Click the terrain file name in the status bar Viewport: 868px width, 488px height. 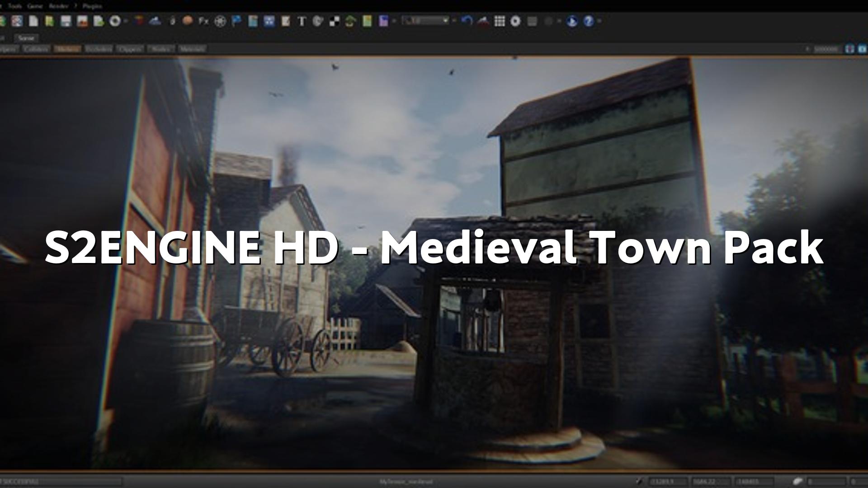coord(406,482)
